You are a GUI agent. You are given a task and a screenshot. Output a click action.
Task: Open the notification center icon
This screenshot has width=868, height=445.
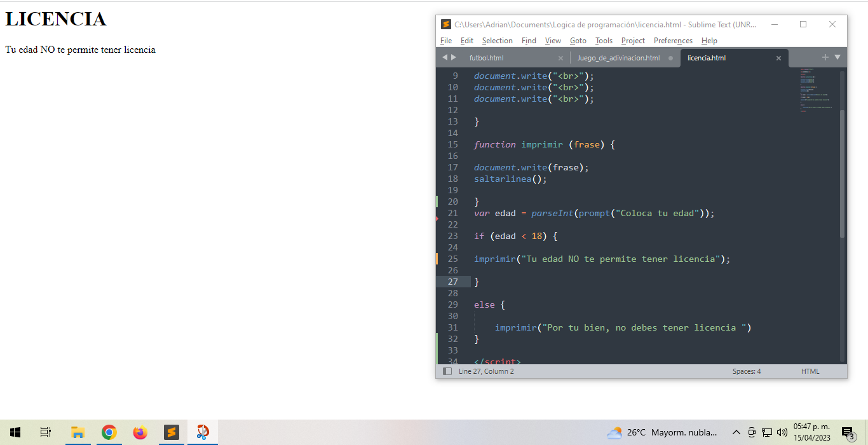pos(848,432)
